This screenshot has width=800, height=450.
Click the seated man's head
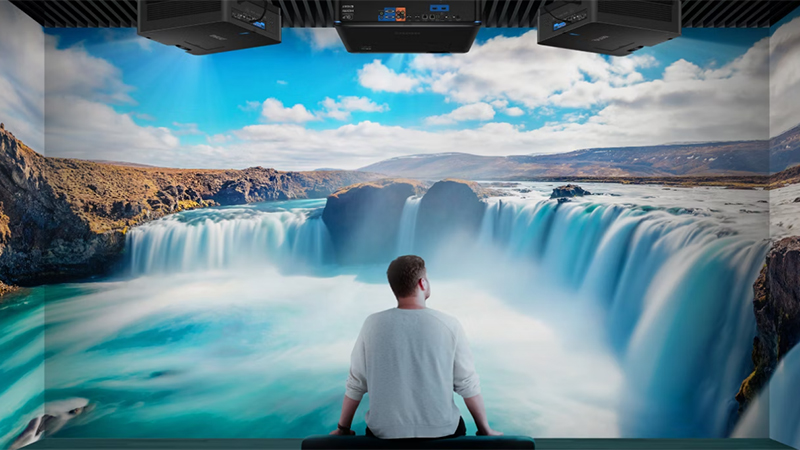pos(406,277)
